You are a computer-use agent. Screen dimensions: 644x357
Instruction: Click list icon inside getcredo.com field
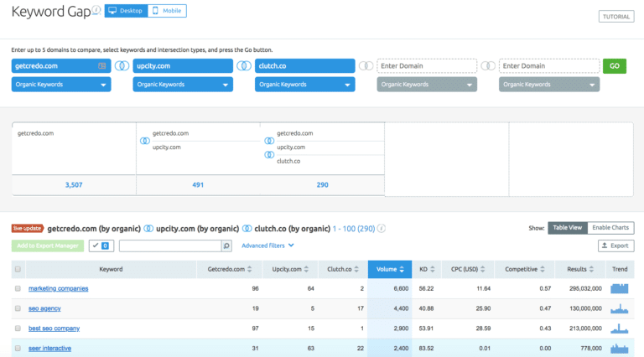[x=101, y=65]
